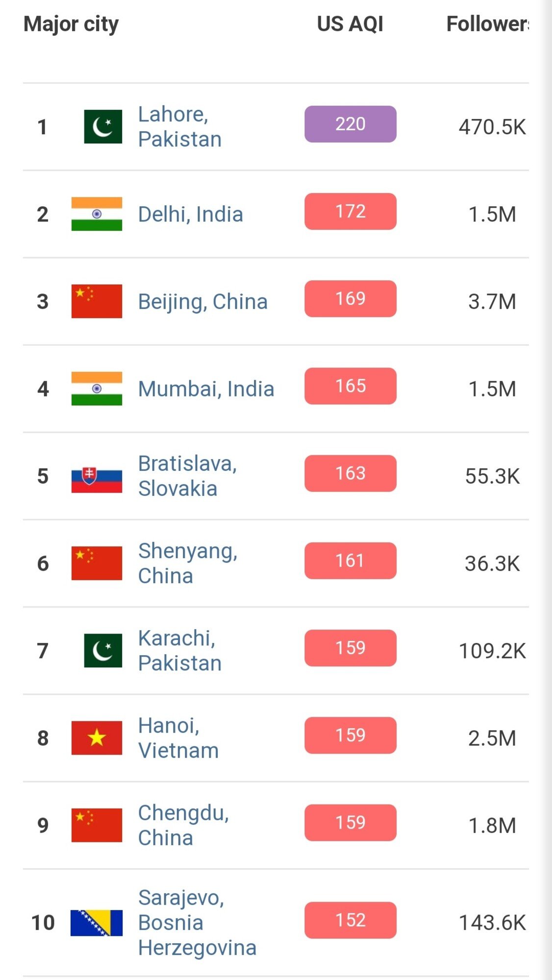Click the China flag beside Beijing
Viewport: 552px width, 980px height.
(x=97, y=301)
